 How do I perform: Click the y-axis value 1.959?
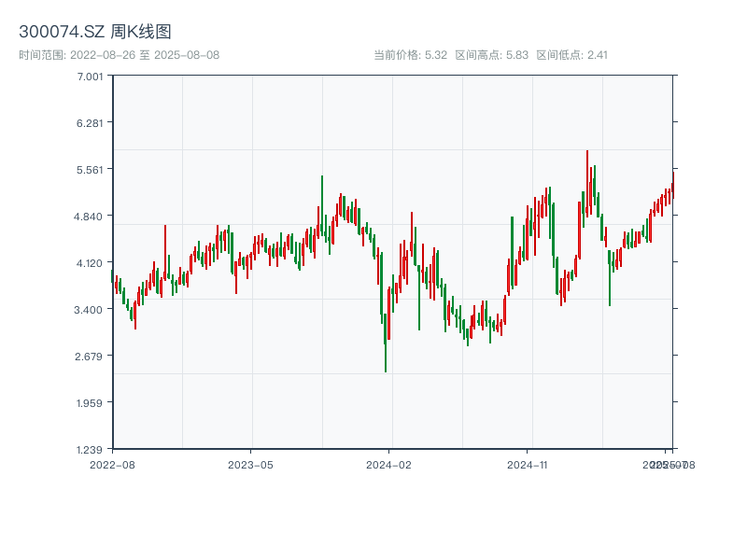(x=90, y=403)
